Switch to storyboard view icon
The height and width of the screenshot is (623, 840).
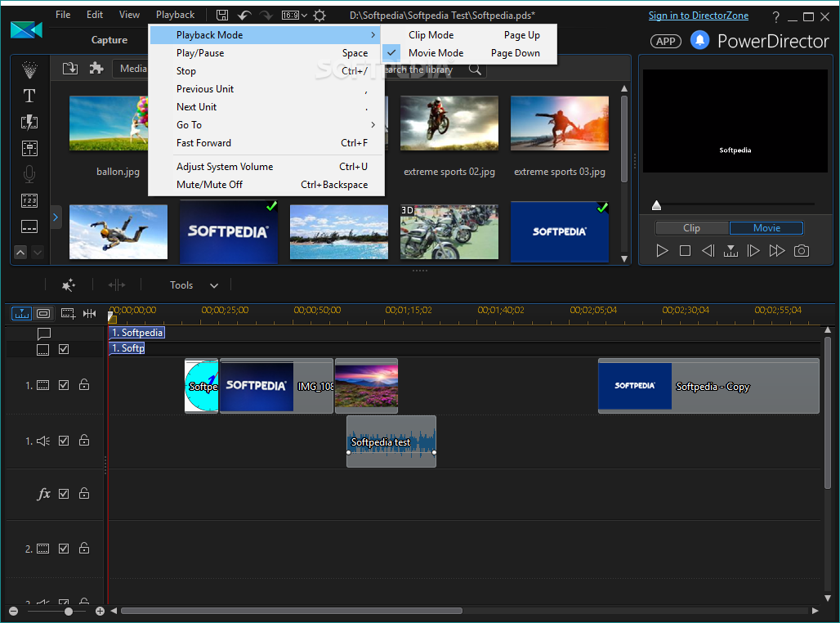(43, 313)
